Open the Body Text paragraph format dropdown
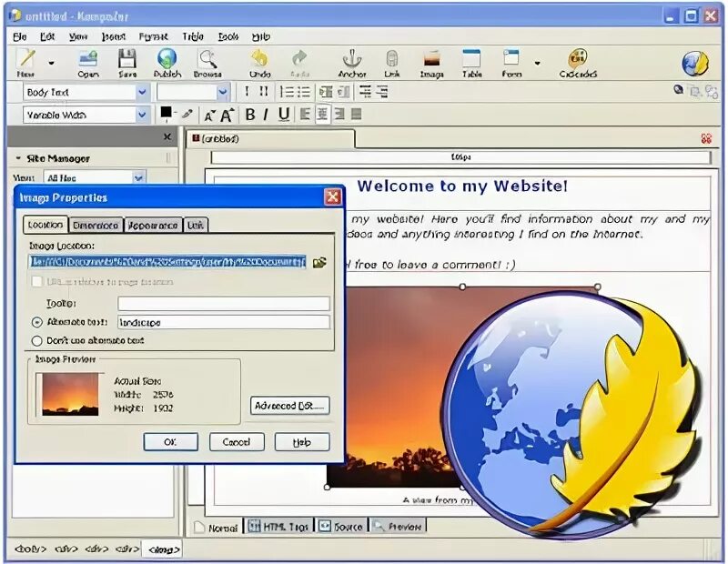The width and height of the screenshot is (728, 564). click(86, 93)
